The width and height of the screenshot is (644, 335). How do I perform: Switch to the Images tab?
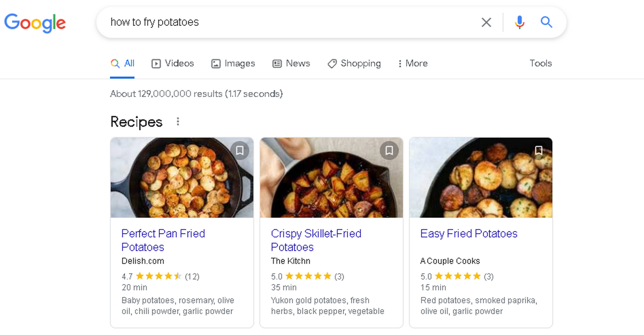pos(233,63)
